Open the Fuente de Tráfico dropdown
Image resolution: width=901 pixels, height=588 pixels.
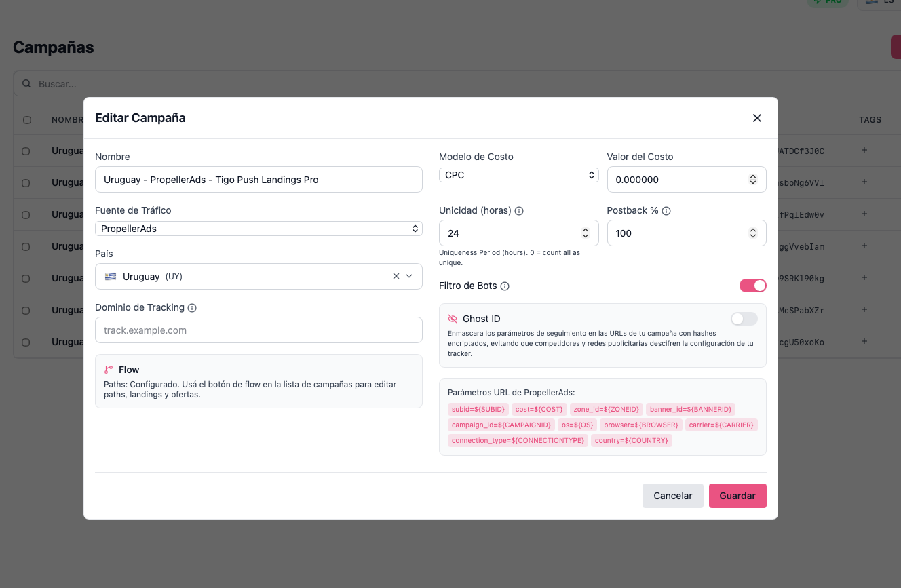[x=258, y=229]
